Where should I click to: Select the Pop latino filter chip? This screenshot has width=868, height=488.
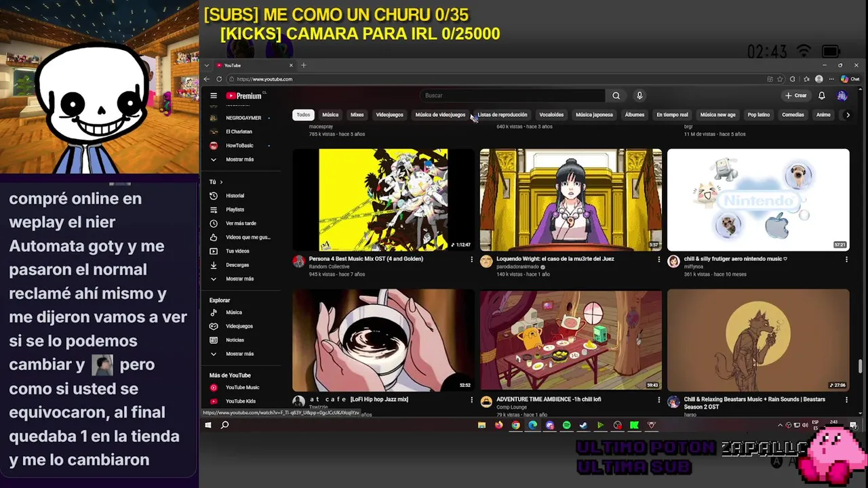(759, 115)
